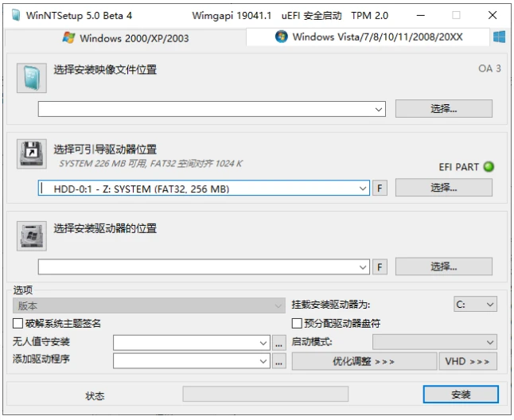
Task: Click the 优化调整 >>> button
Action: (x=364, y=361)
